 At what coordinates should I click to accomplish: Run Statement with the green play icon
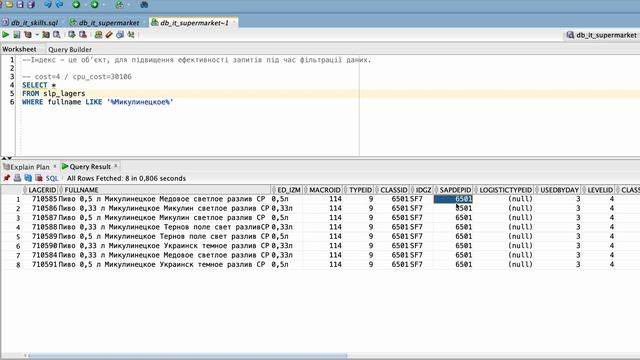tap(5, 35)
